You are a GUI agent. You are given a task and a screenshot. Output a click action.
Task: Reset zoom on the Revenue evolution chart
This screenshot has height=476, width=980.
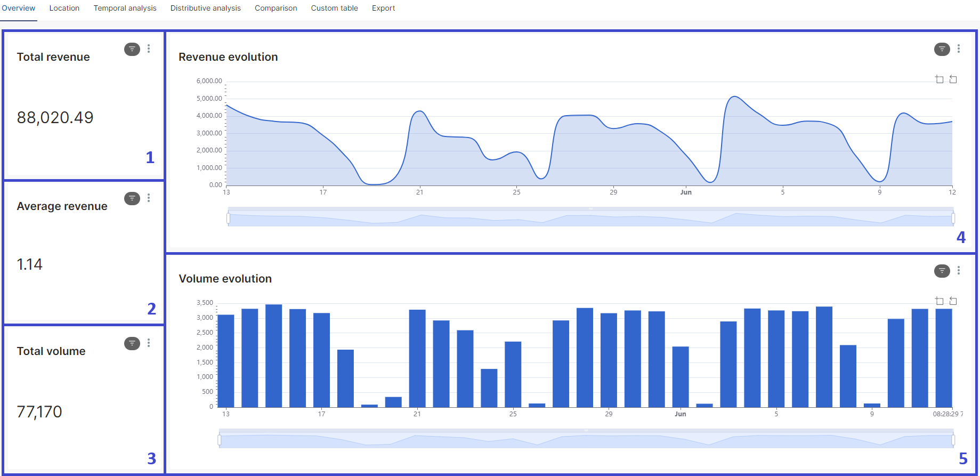click(953, 79)
